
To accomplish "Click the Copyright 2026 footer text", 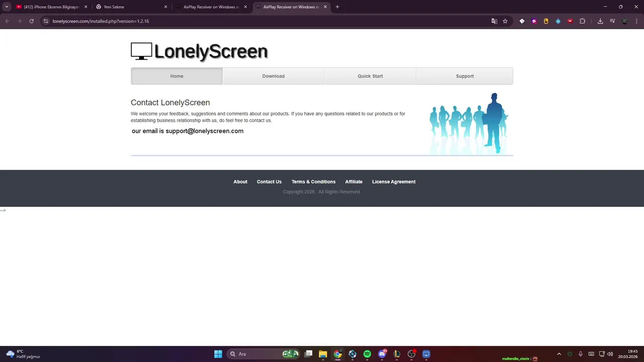I will pos(321,192).
